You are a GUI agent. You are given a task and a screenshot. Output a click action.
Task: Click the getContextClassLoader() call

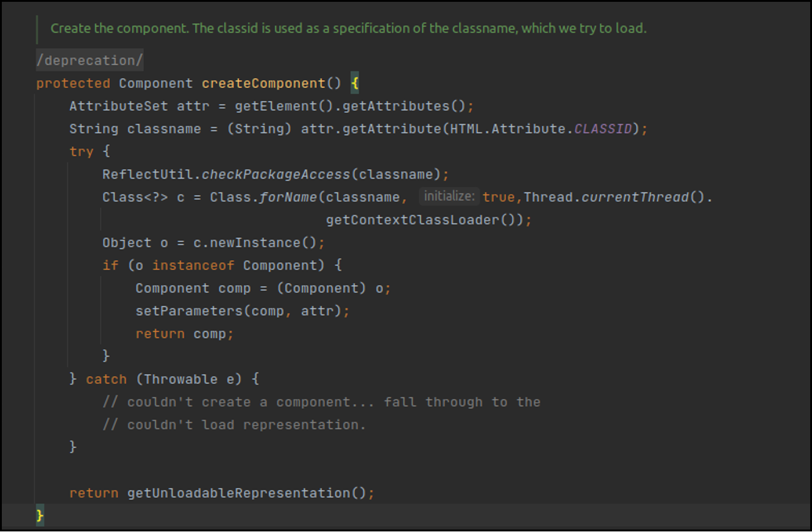pyautogui.click(x=424, y=220)
